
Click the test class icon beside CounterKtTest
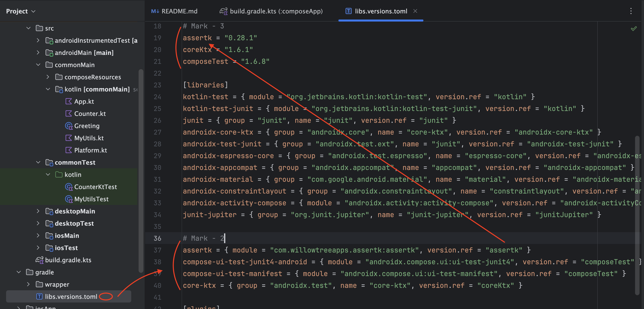68,187
